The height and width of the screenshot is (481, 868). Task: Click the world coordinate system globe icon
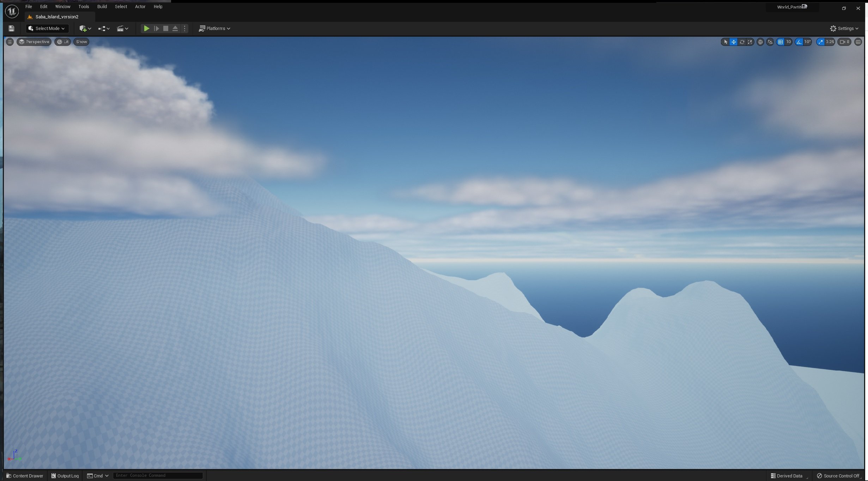pos(760,42)
